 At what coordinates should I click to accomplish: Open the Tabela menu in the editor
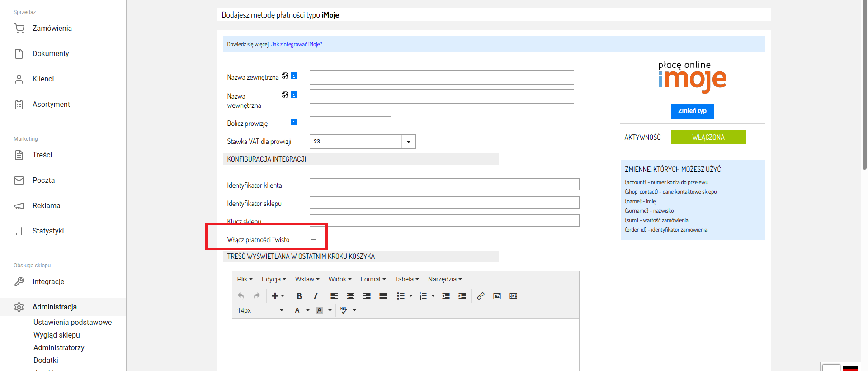407,279
